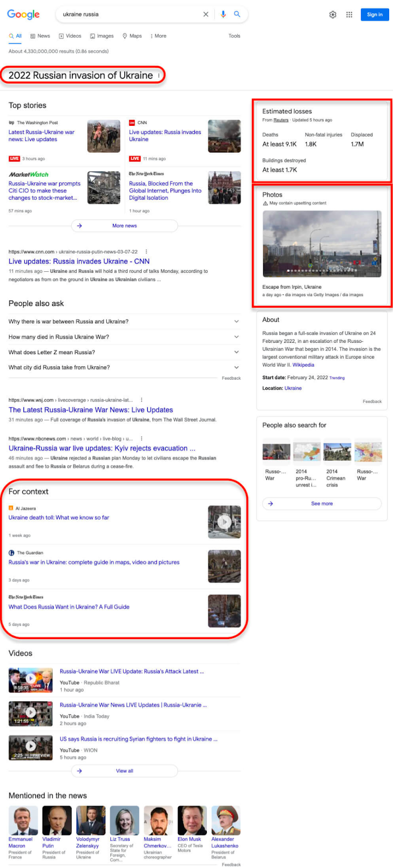This screenshot has width=393, height=868.
Task: Click the blue search magnifier icon
Action: (x=237, y=14)
